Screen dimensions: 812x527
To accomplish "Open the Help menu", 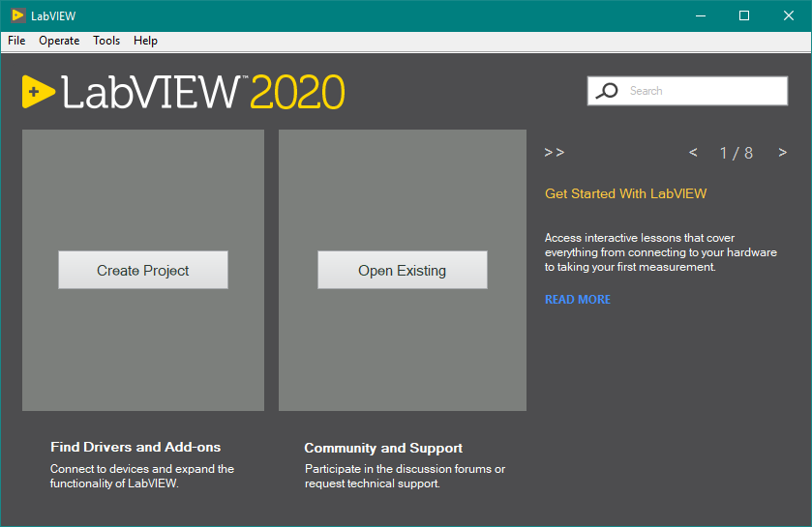I will pos(145,41).
